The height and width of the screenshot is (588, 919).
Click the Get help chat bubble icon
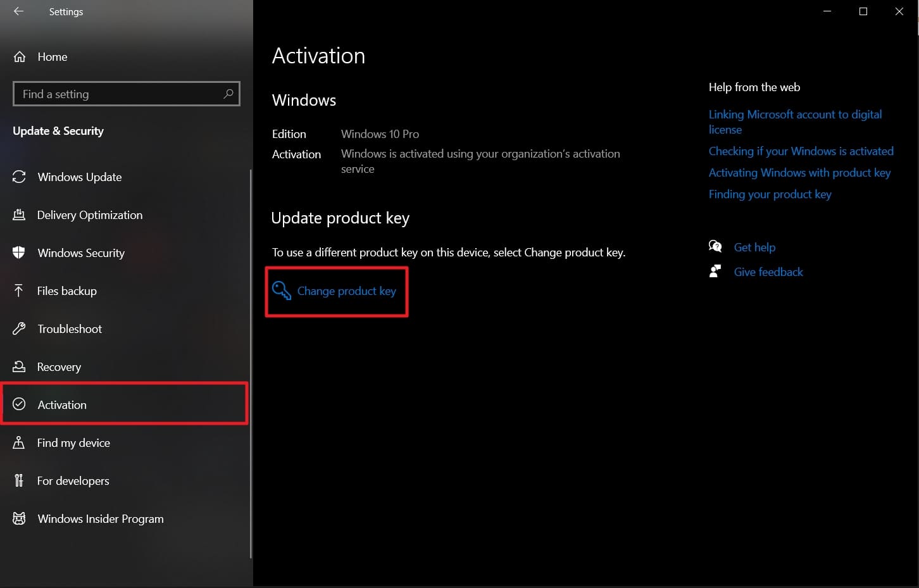point(715,246)
